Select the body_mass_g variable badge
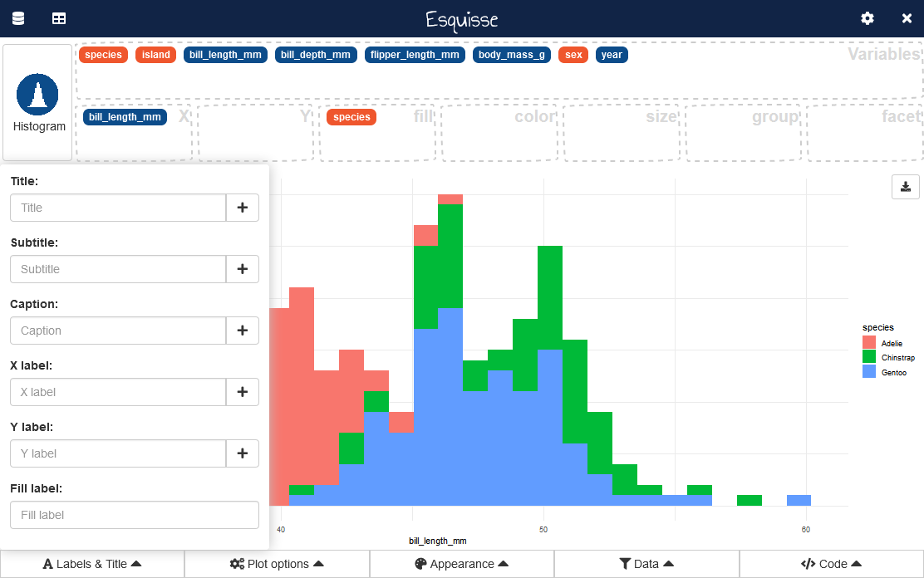 point(512,55)
